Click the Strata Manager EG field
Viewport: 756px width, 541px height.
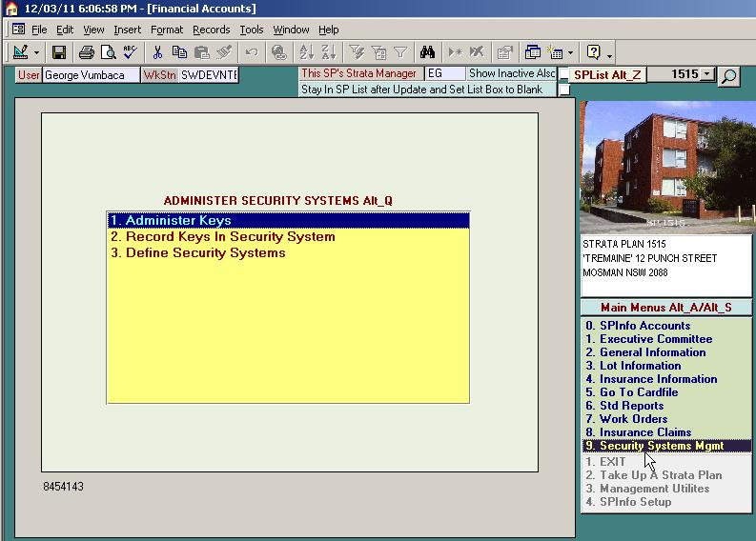point(444,73)
